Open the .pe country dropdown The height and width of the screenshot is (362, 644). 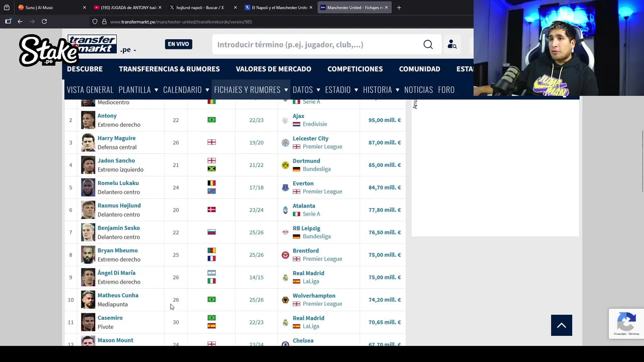click(x=128, y=50)
